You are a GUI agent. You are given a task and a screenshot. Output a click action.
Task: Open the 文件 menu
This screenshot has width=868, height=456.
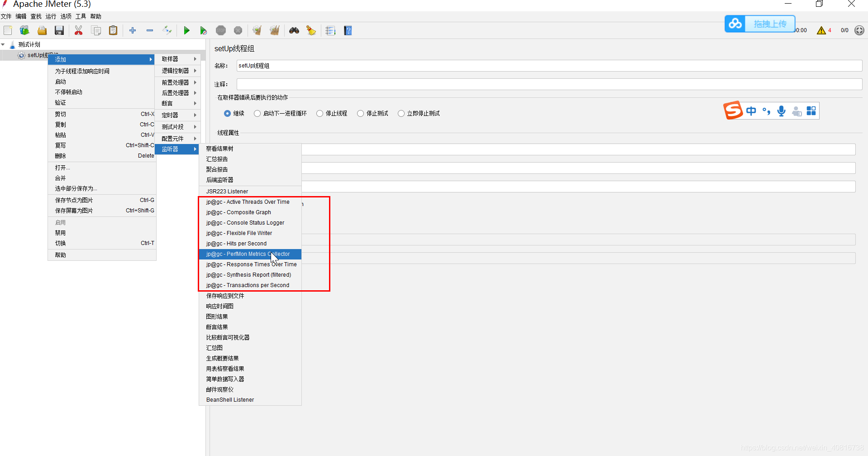coord(6,16)
